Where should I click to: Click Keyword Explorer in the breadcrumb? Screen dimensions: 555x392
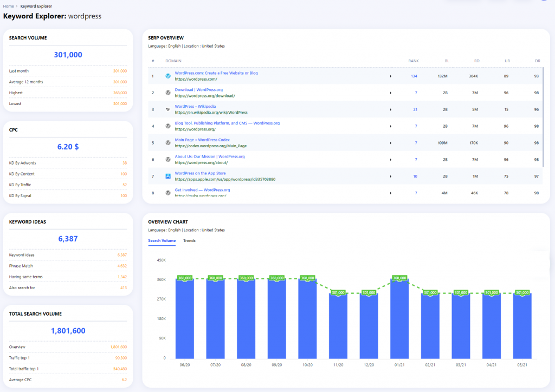[36, 6]
